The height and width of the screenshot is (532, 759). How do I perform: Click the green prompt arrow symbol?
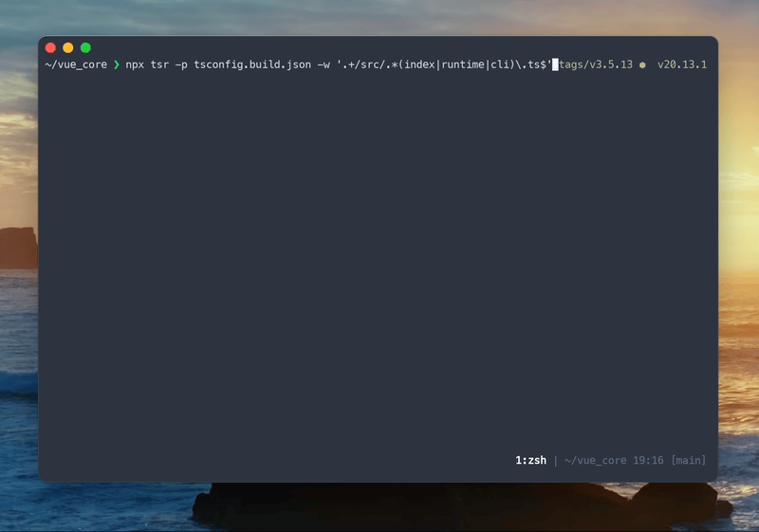(x=117, y=64)
